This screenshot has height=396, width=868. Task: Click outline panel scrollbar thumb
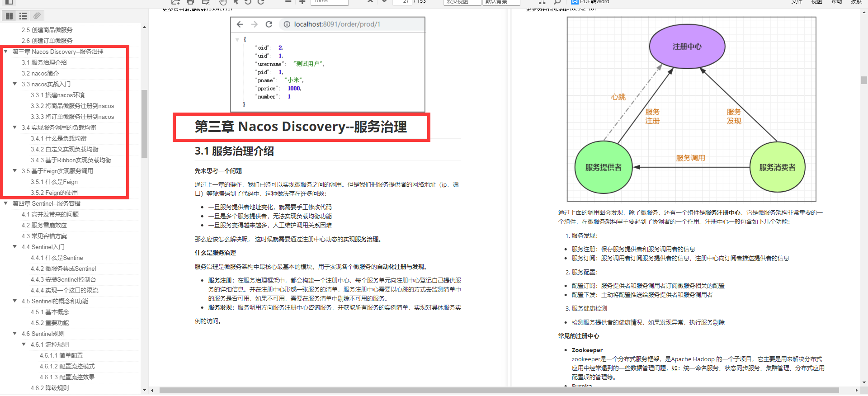point(144,123)
